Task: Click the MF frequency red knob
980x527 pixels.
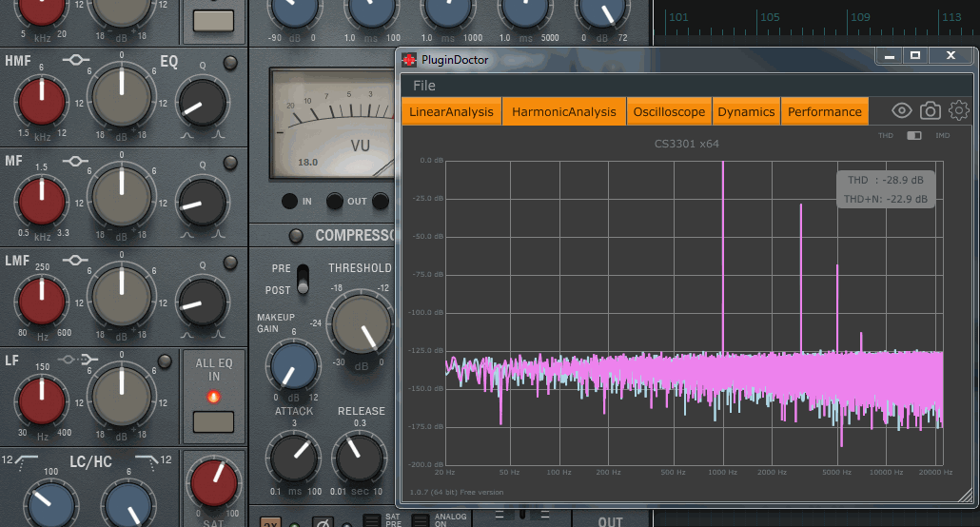Action: click(x=42, y=202)
